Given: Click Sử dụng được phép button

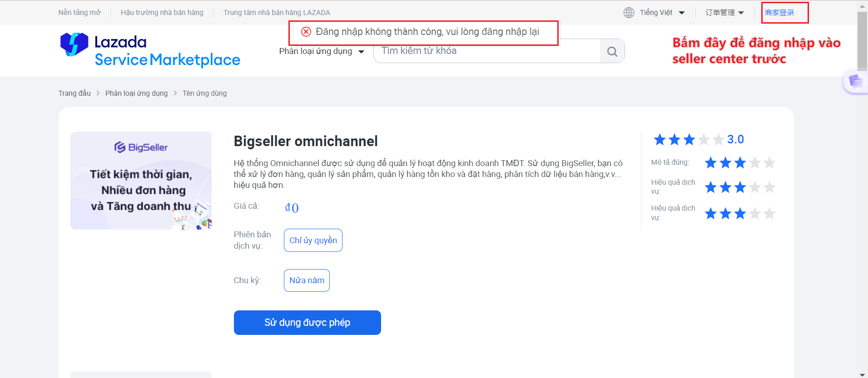Looking at the screenshot, I should (x=308, y=323).
